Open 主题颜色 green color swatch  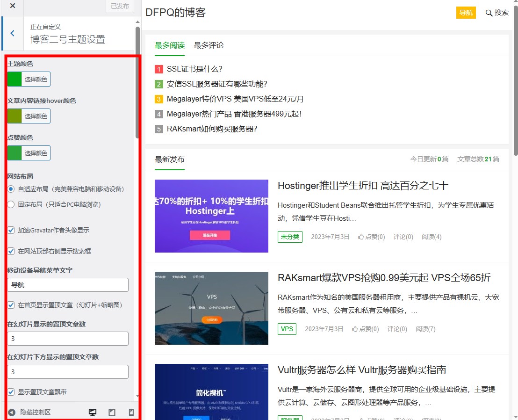pyautogui.click(x=14, y=79)
